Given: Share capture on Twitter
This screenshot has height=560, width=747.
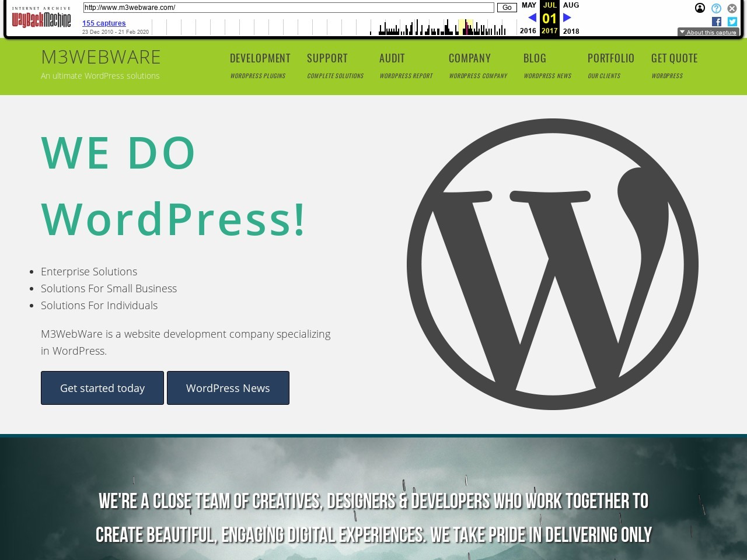Looking at the screenshot, I should pos(732,22).
